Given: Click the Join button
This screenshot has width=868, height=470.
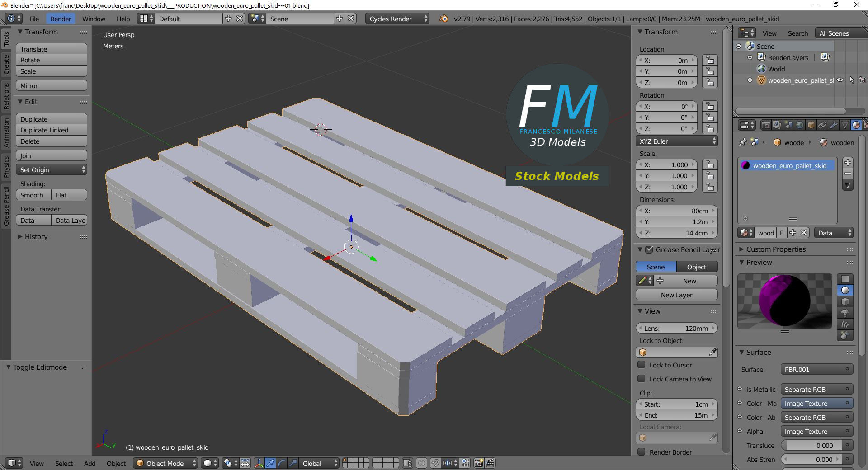Looking at the screenshot, I should 52,155.
